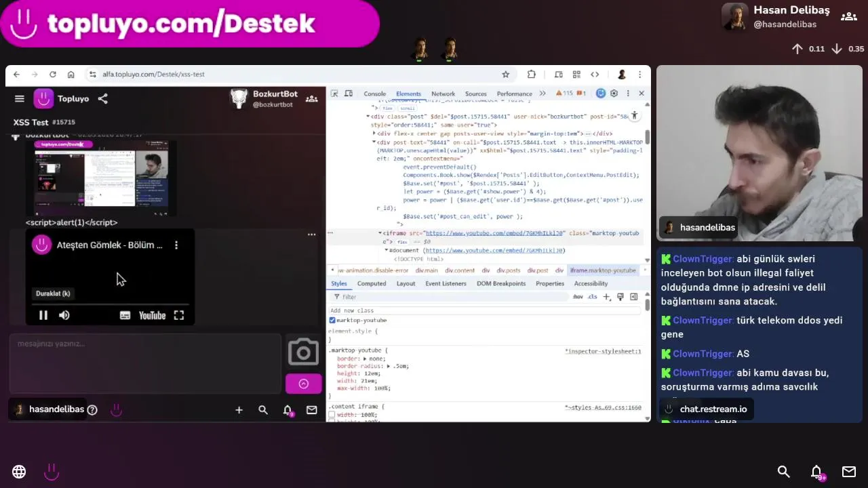Open the Layout styles tab

(x=406, y=284)
